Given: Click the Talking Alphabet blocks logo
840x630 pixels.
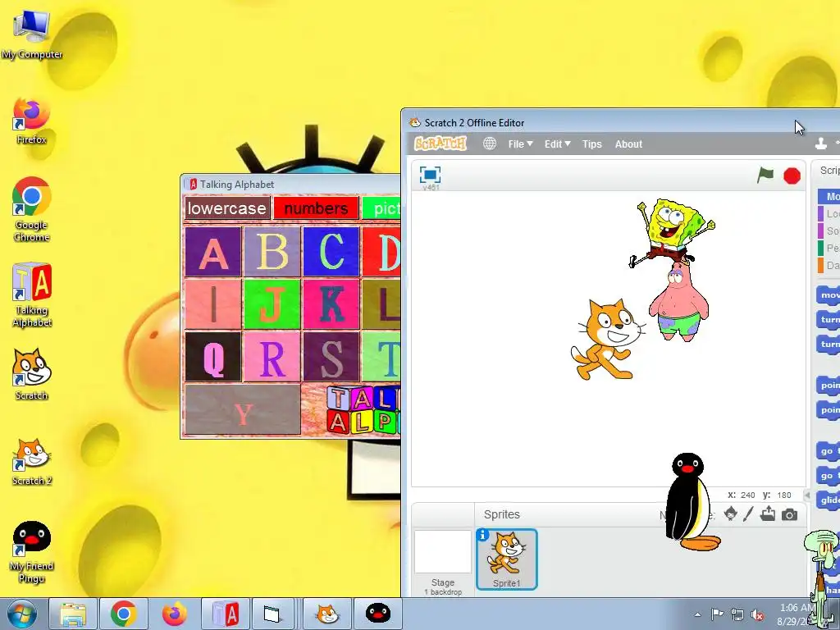Looking at the screenshot, I should (363, 410).
